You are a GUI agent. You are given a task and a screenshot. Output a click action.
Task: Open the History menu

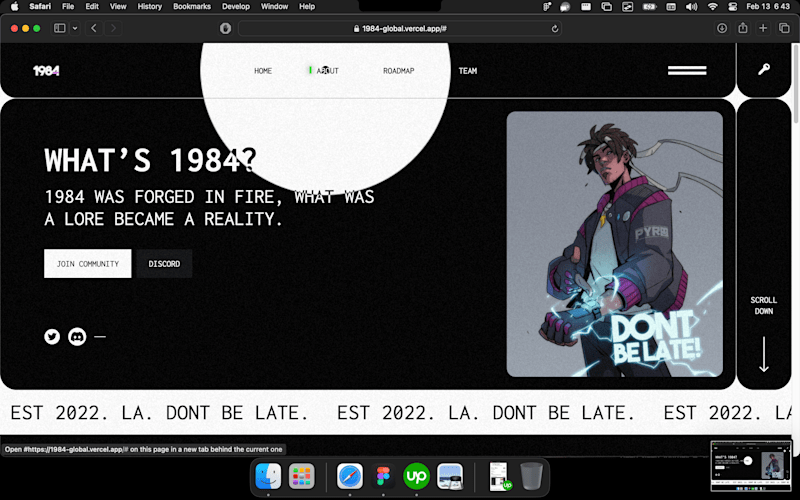tap(149, 7)
